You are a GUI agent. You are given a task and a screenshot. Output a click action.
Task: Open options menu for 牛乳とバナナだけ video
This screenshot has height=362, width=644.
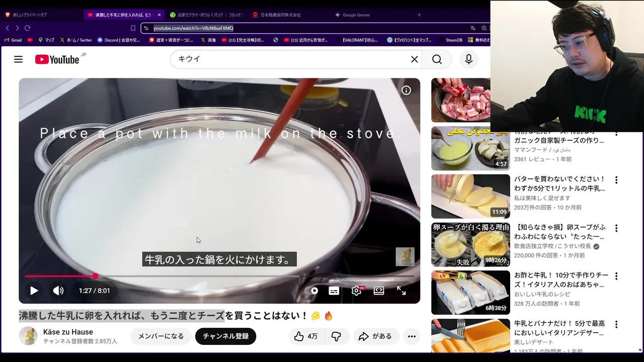[x=616, y=325]
